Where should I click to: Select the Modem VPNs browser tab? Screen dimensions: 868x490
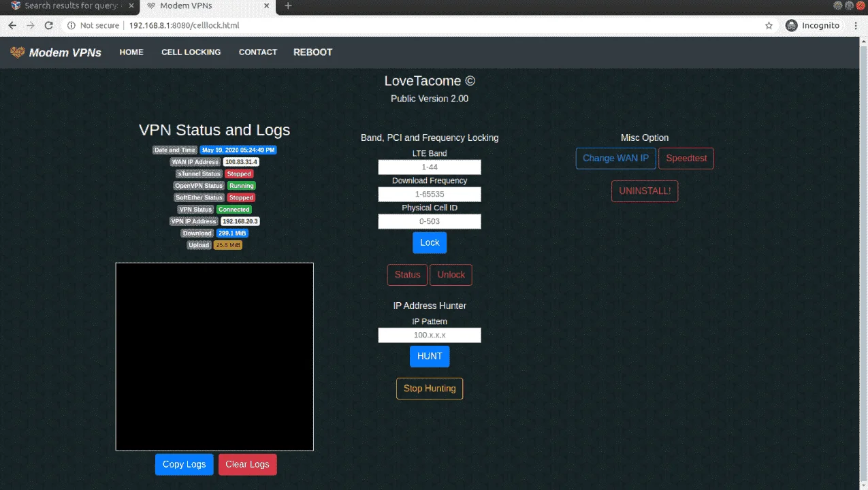pos(208,6)
